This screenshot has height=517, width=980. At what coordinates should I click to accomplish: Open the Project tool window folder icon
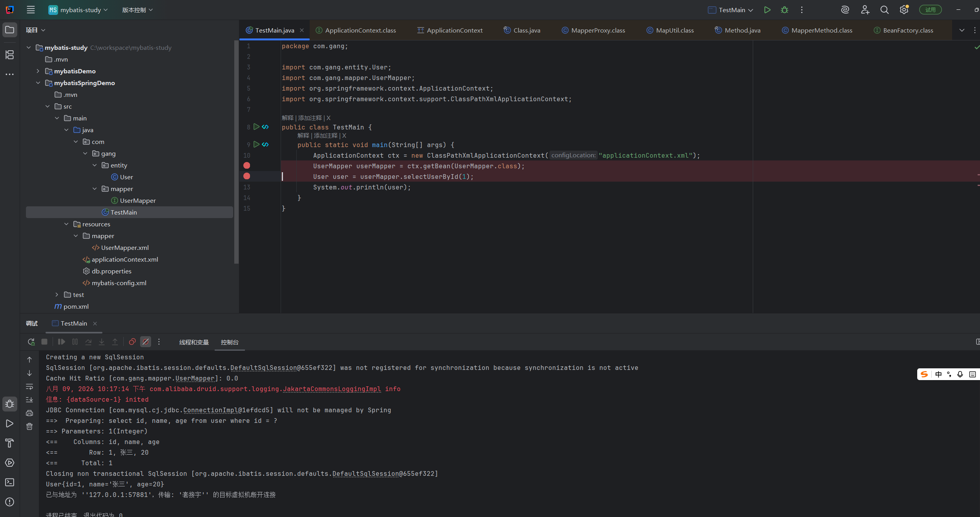10,30
